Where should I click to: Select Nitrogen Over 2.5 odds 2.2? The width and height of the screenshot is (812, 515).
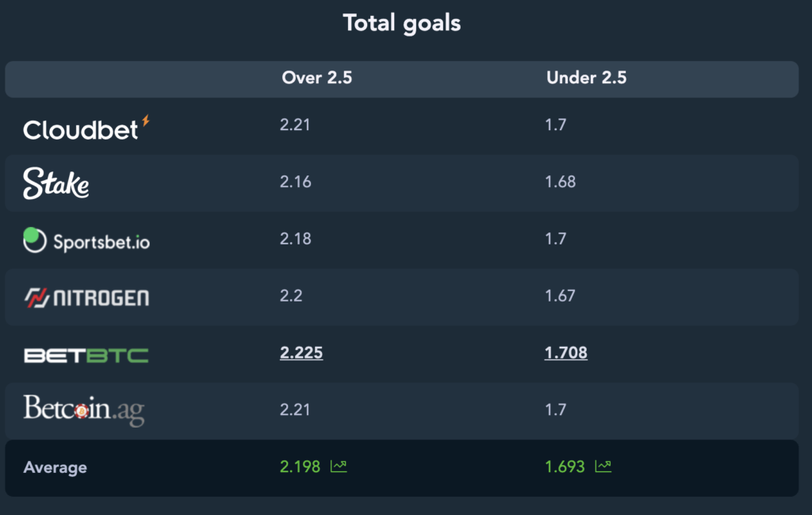click(291, 296)
